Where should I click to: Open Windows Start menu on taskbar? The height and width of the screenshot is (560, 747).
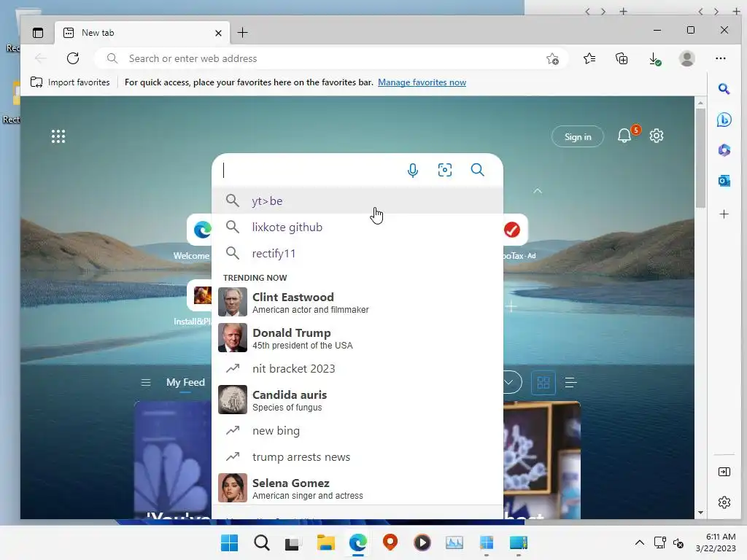229,542
